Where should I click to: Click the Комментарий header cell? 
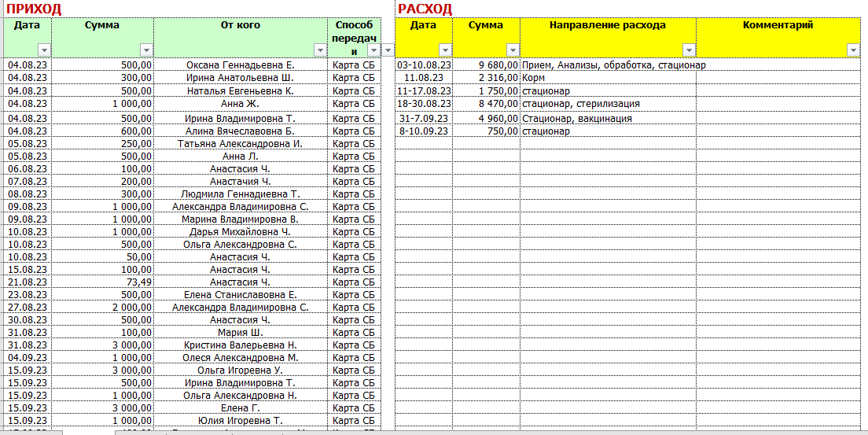[x=778, y=37]
